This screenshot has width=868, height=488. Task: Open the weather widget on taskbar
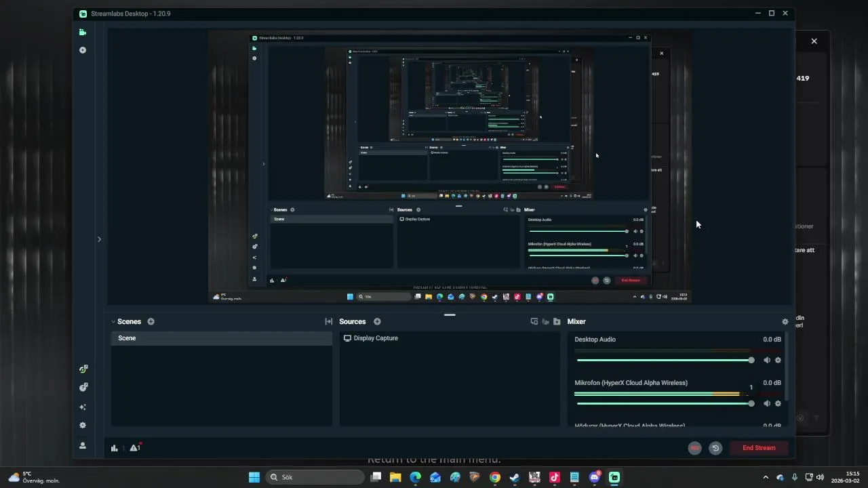[34, 477]
